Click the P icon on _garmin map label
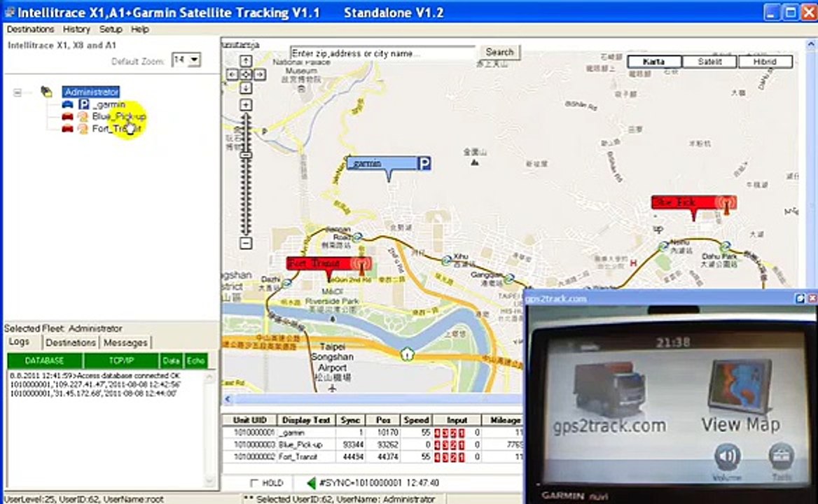 [x=424, y=164]
